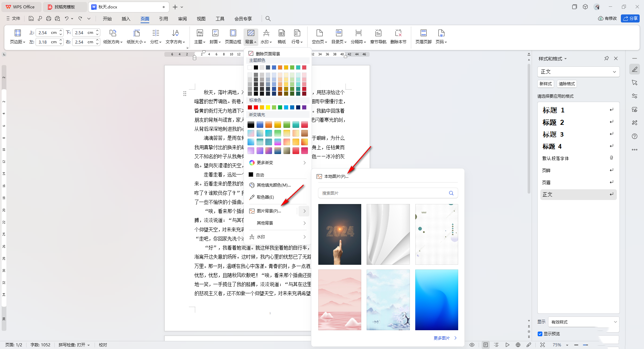
Task: Increase the top margin stepper value
Action: point(61,31)
